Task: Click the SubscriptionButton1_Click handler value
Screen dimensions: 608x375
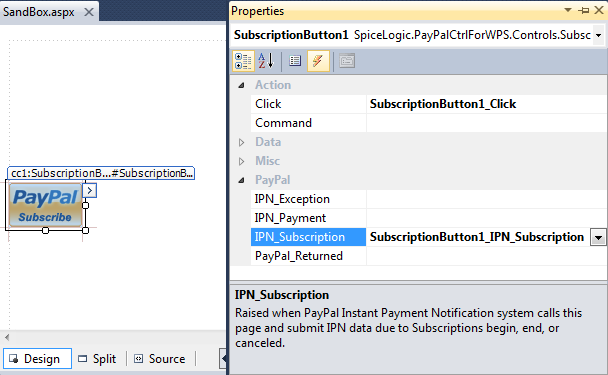Action: pos(443,104)
